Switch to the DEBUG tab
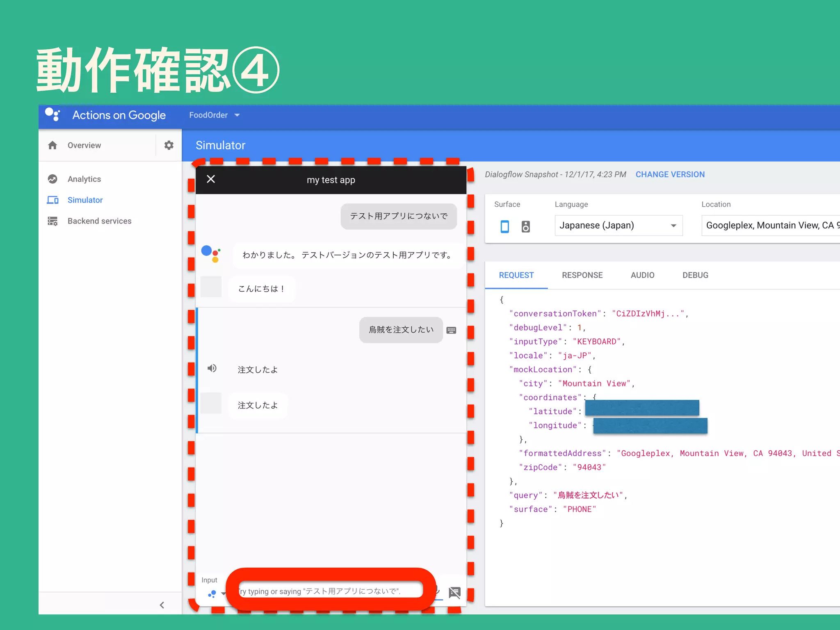Image resolution: width=840 pixels, height=630 pixels. point(695,275)
